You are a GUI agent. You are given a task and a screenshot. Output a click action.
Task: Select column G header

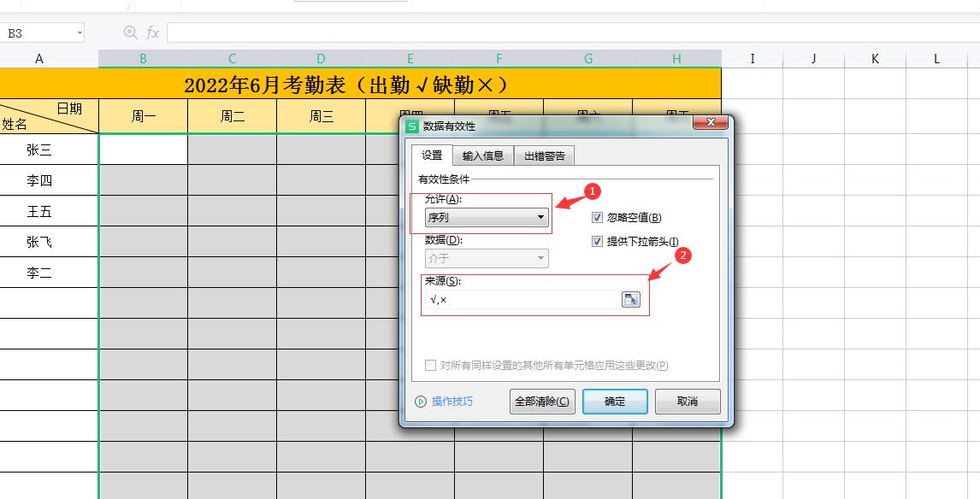tap(588, 59)
